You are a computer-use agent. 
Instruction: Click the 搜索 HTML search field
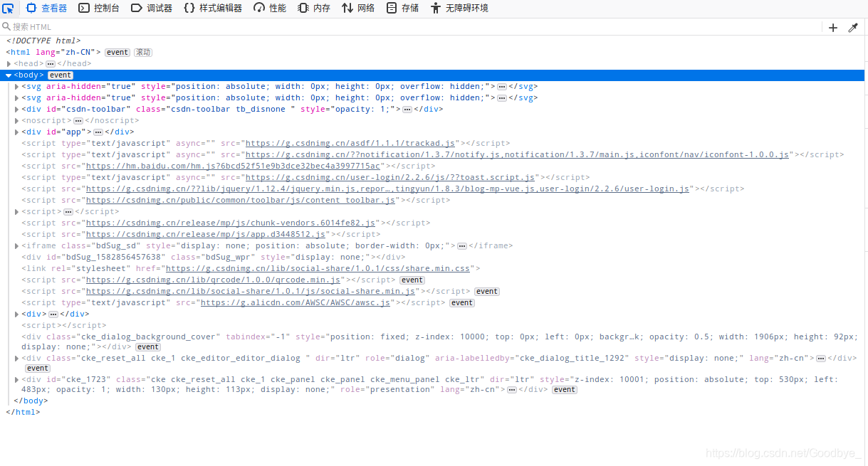[409, 27]
